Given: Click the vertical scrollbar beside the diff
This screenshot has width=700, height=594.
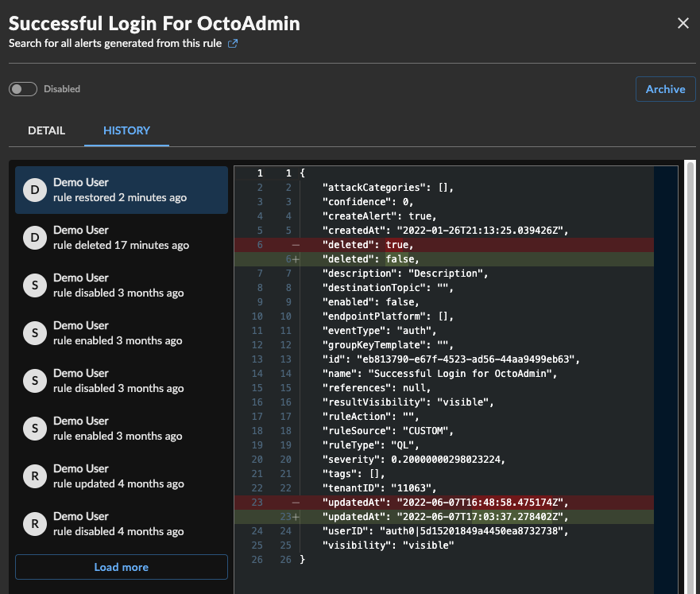Looking at the screenshot, I should pos(690,378).
